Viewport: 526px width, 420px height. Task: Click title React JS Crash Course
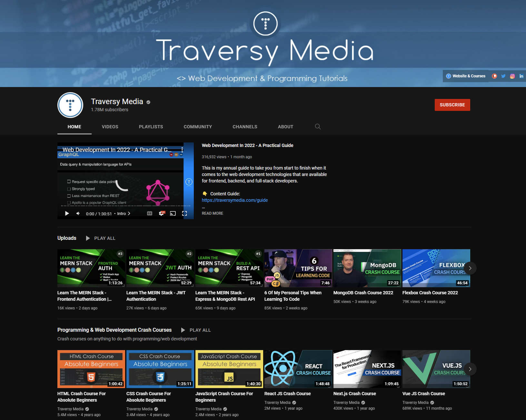point(288,394)
